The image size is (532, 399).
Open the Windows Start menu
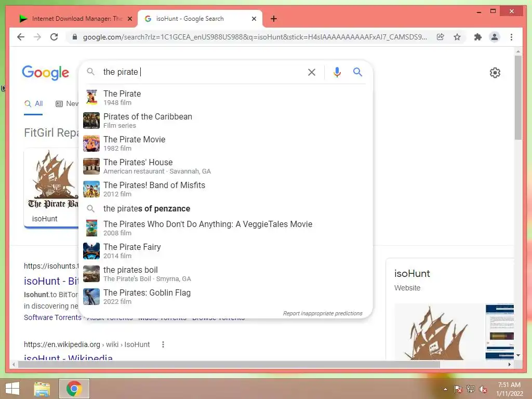click(12, 389)
